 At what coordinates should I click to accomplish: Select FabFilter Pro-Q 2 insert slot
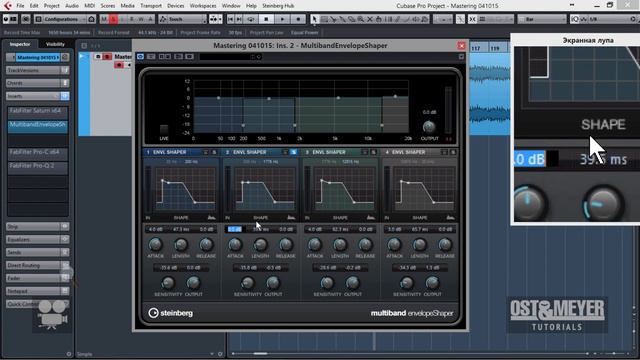pos(38,166)
